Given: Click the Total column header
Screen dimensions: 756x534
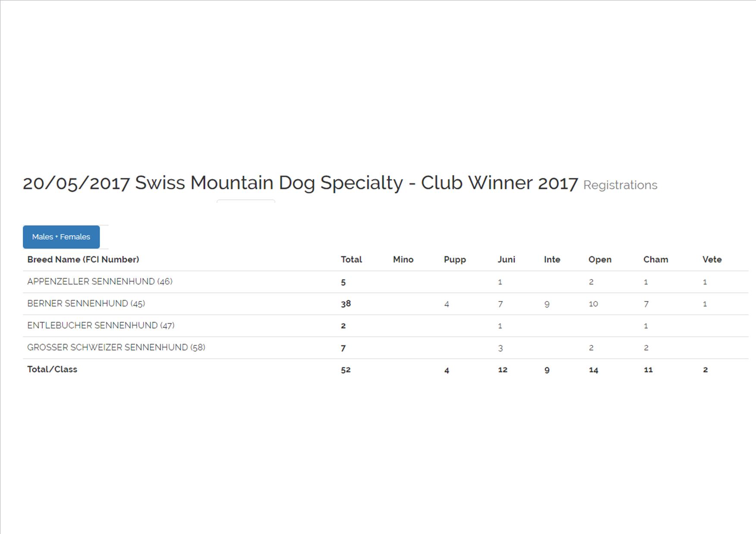Looking at the screenshot, I should pos(351,259).
